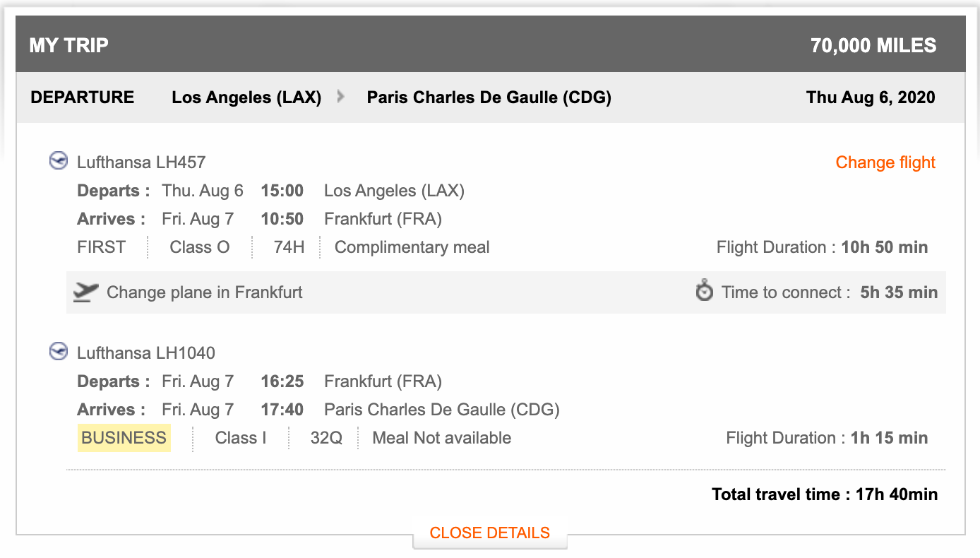
Task: Click the Thu Aug 6, 2020 date
Action: [x=871, y=97]
